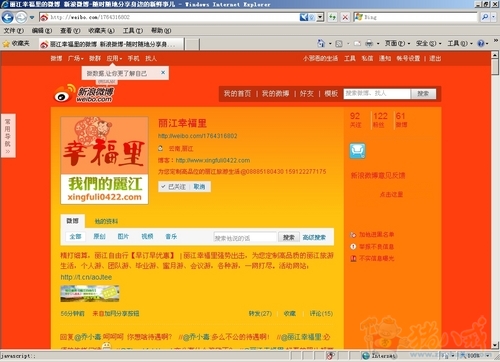The image size is (500, 362).
Task: Open the 收藏夹(A) menu
Action: [x=101, y=31]
